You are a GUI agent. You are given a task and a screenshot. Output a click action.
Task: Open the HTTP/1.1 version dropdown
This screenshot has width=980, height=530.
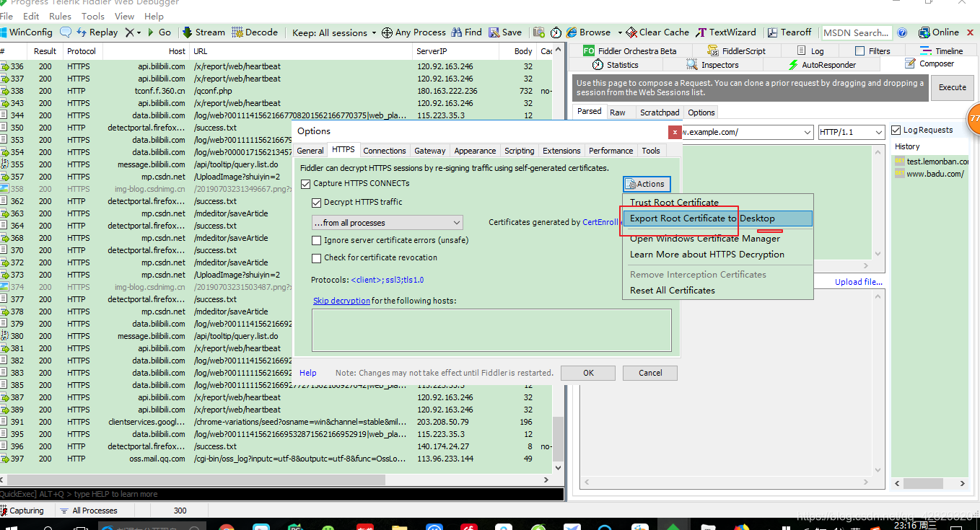tap(852, 132)
